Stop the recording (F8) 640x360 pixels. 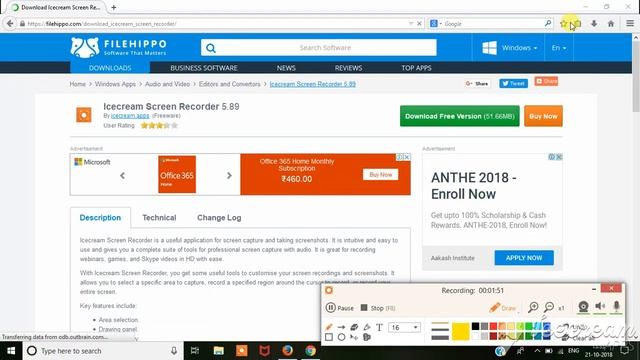click(378, 308)
